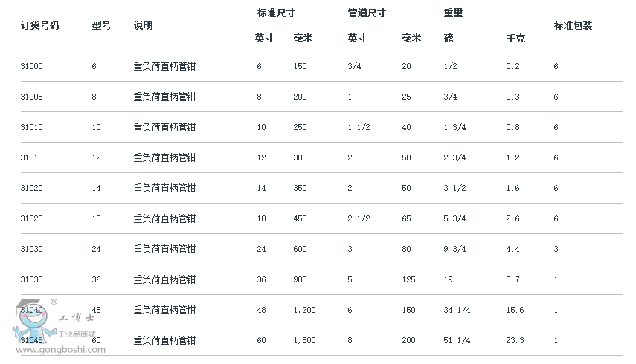This screenshot has height=364, width=636.
Task: Click the 标准包装 column header
Action: tap(573, 25)
